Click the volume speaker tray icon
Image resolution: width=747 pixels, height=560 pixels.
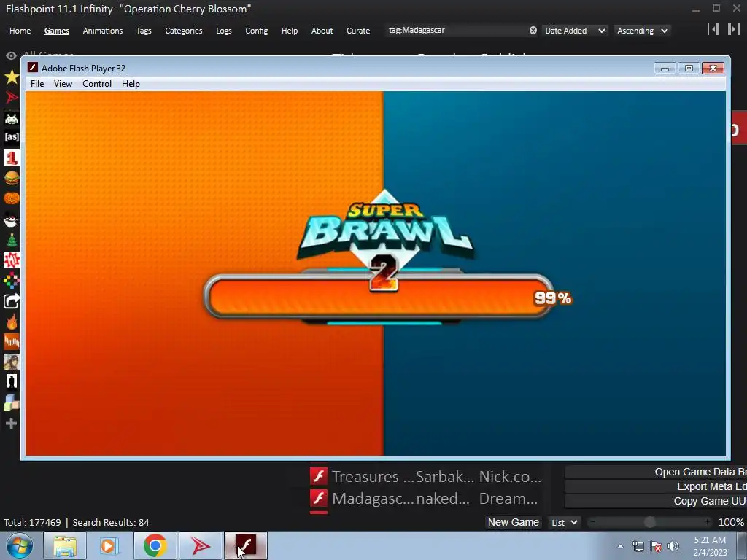click(x=673, y=546)
